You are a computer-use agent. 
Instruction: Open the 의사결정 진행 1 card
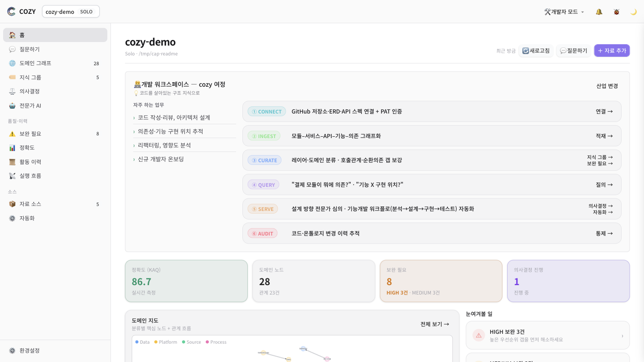click(568, 281)
